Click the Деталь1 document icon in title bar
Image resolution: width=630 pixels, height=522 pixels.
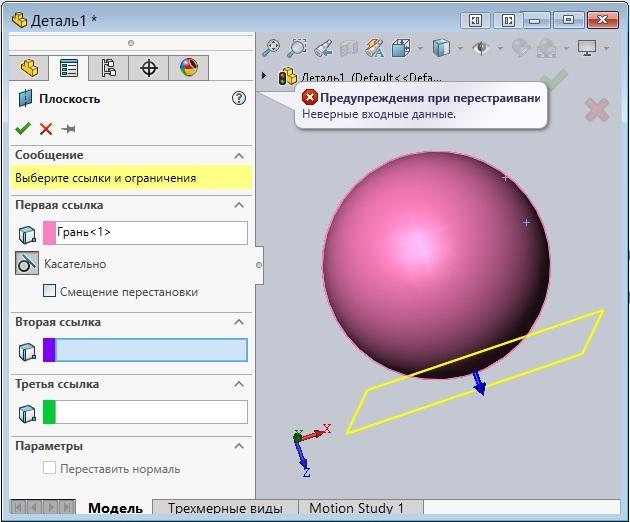pos(19,20)
